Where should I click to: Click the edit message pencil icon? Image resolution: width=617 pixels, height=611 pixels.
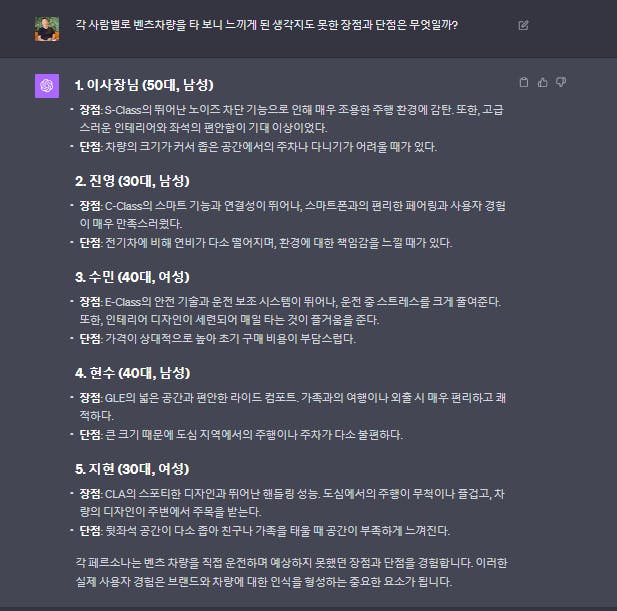point(523,26)
